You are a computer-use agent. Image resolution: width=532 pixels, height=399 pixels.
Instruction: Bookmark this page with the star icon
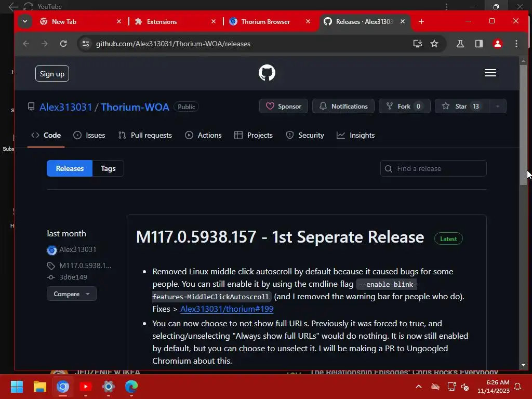pyautogui.click(x=434, y=44)
